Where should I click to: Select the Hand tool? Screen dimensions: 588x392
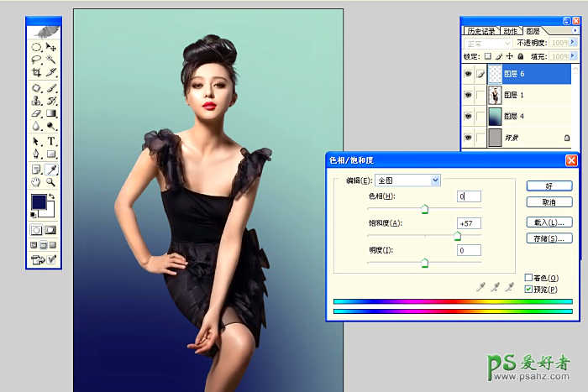click(x=37, y=181)
